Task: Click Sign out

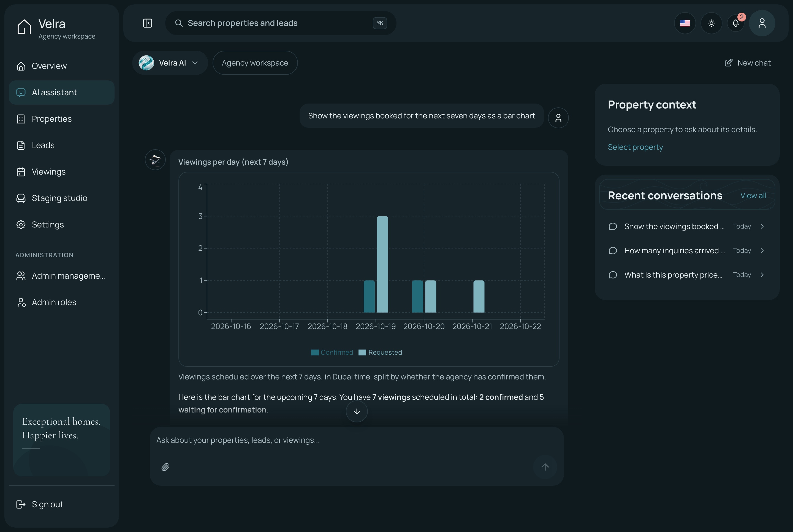Action: (x=61, y=504)
